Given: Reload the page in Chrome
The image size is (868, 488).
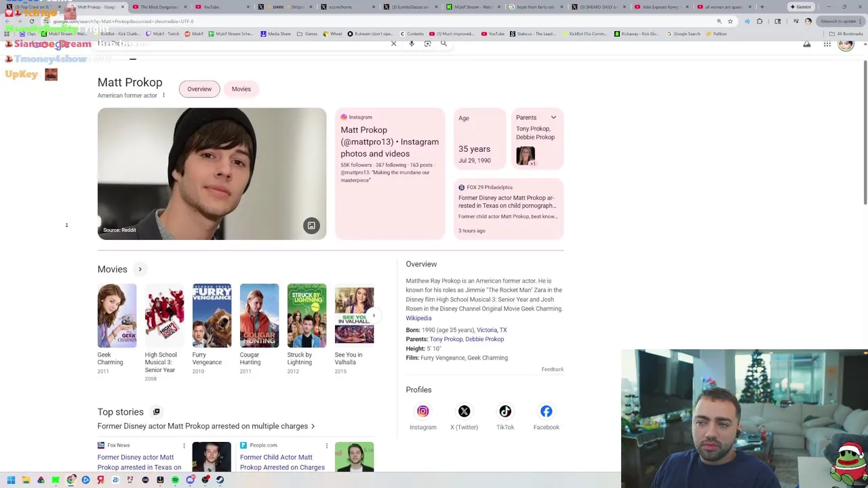Looking at the screenshot, I should [x=31, y=21].
